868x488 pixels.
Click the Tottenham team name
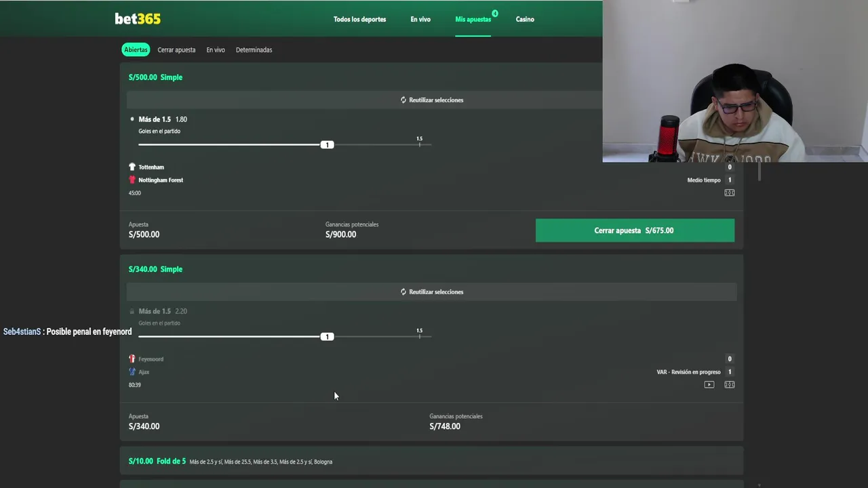tap(151, 167)
